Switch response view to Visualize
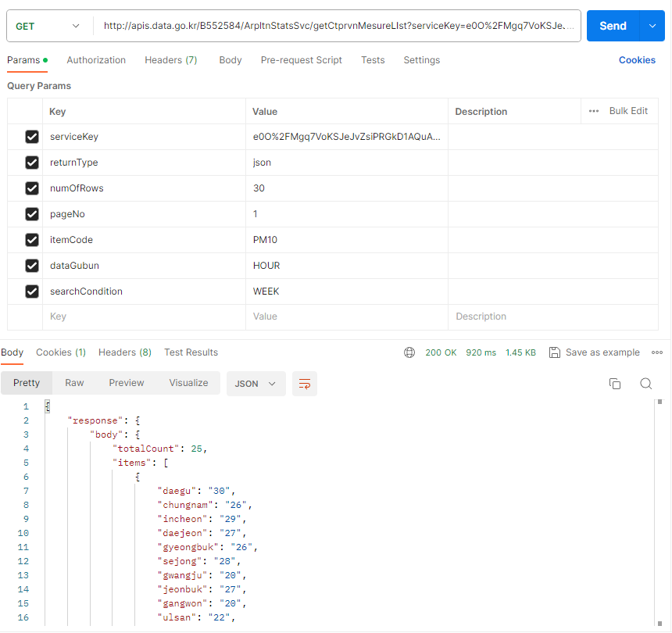The height and width of the screenshot is (633, 672). 188,383
